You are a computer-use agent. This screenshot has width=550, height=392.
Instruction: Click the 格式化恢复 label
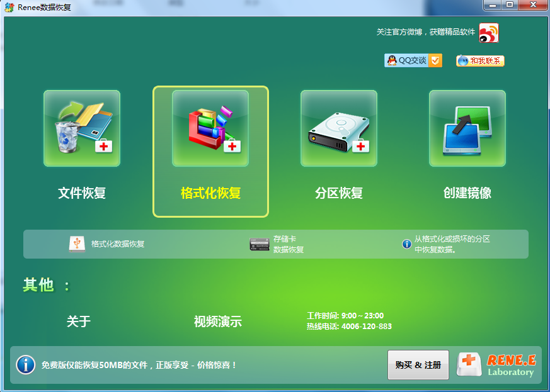point(210,193)
